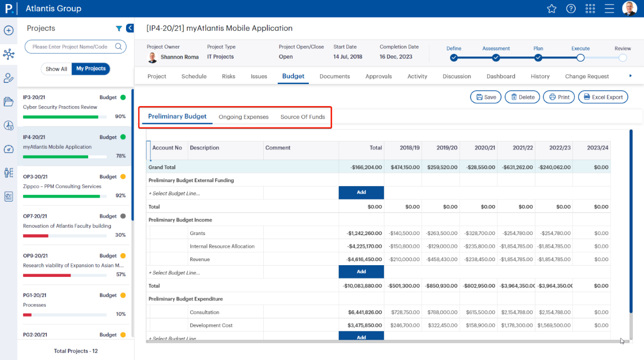Image resolution: width=644 pixels, height=360 pixels.
Task: Click the project name search field
Action: click(76, 47)
